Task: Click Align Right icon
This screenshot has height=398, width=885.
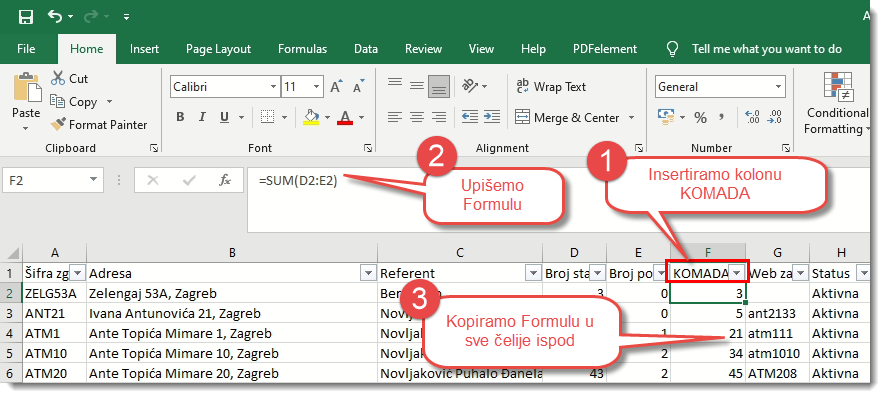Action: point(439,117)
